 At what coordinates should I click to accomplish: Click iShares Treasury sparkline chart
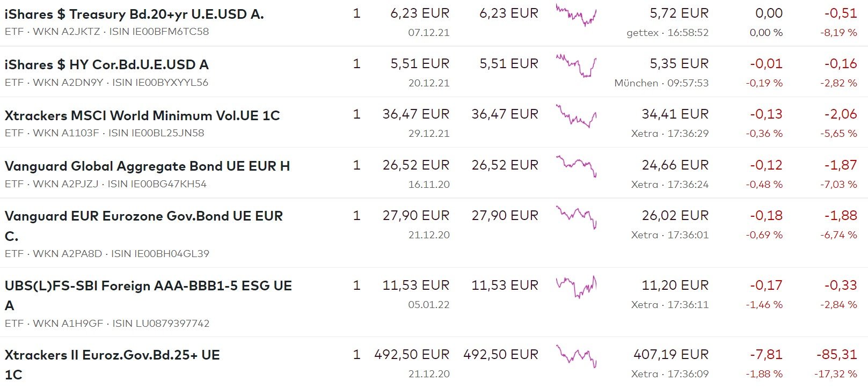point(576,15)
